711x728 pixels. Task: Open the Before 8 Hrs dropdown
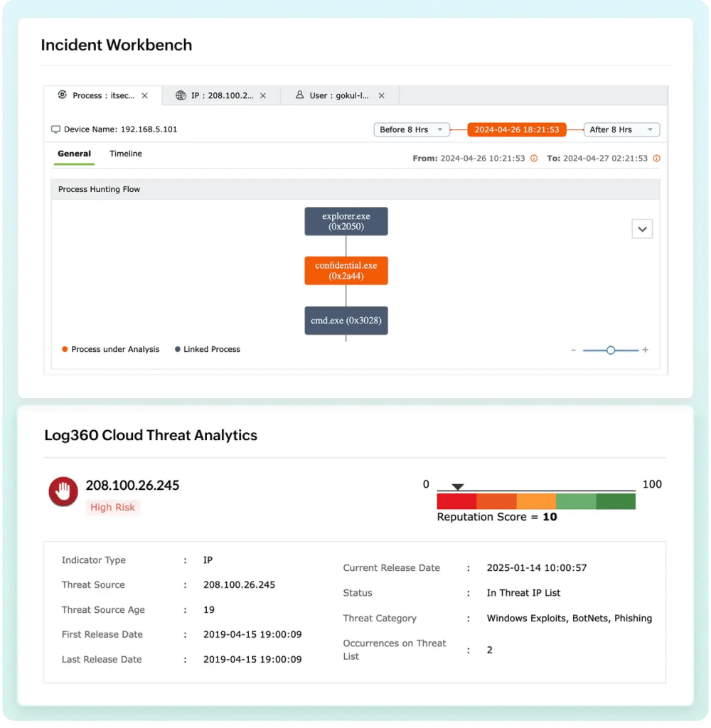(412, 129)
